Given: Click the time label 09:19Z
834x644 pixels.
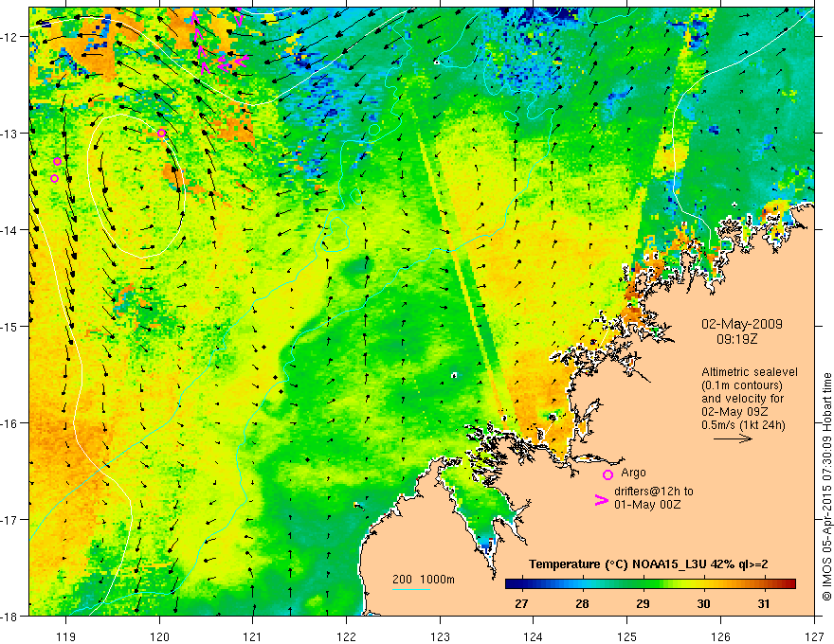Looking at the screenshot, I should coord(736,339).
